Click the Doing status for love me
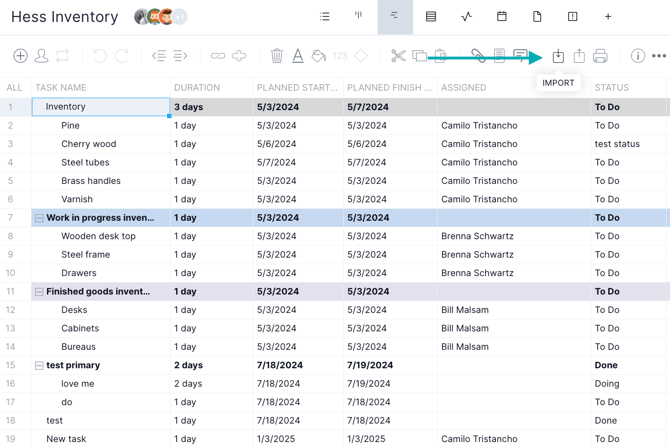 click(x=607, y=384)
